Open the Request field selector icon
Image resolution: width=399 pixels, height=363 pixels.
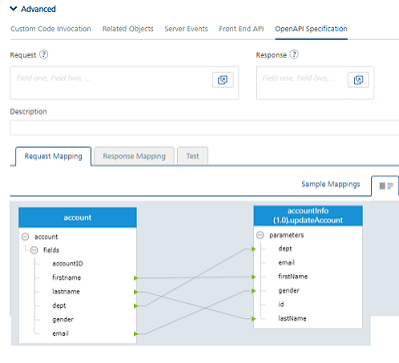pyautogui.click(x=223, y=80)
